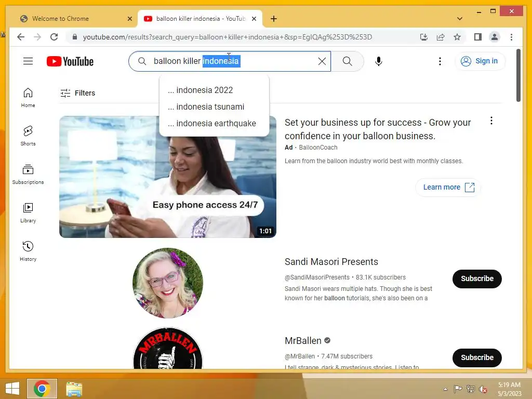Start voice search with microphone icon

click(x=379, y=61)
